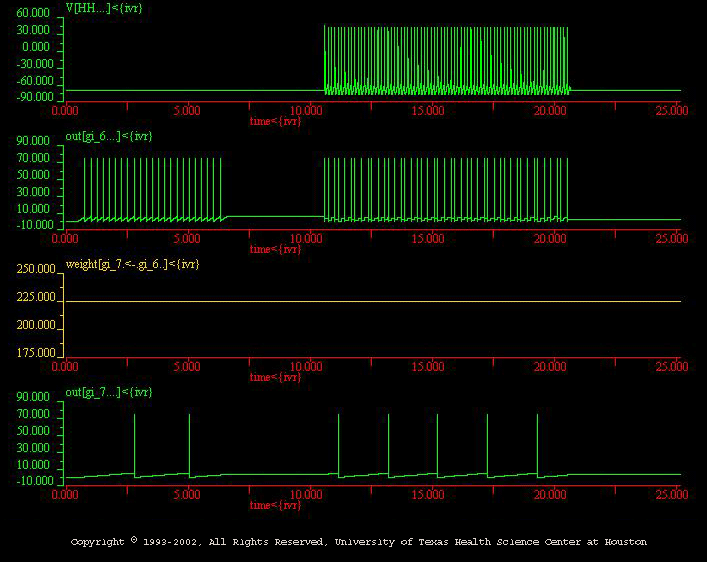Click the out[gi_7...] plot title label
This screenshot has height=562, width=707.
[x=109, y=392]
